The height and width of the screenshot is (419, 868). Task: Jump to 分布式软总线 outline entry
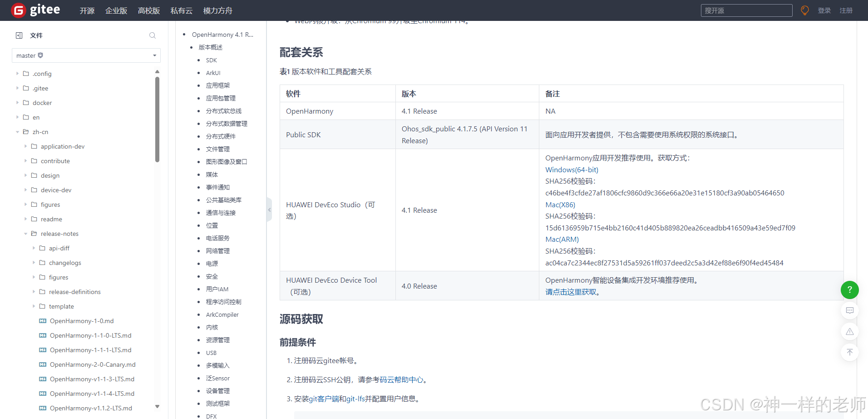224,111
